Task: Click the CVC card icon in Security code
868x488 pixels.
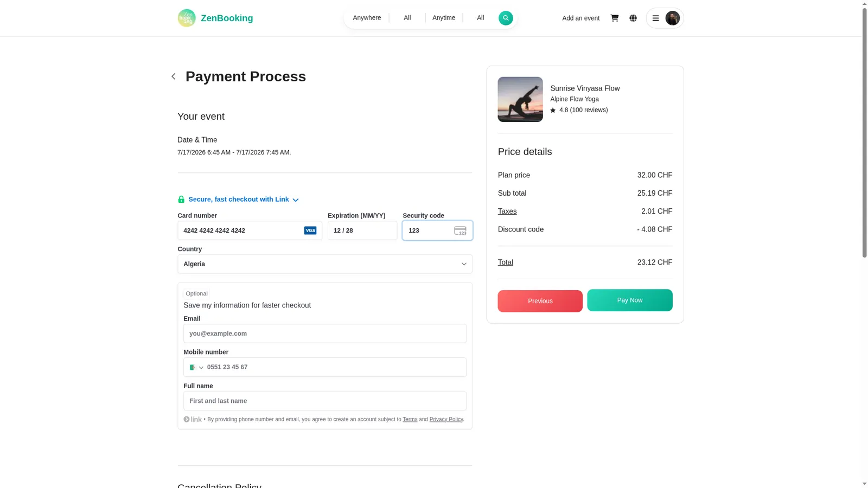Action: click(x=460, y=230)
